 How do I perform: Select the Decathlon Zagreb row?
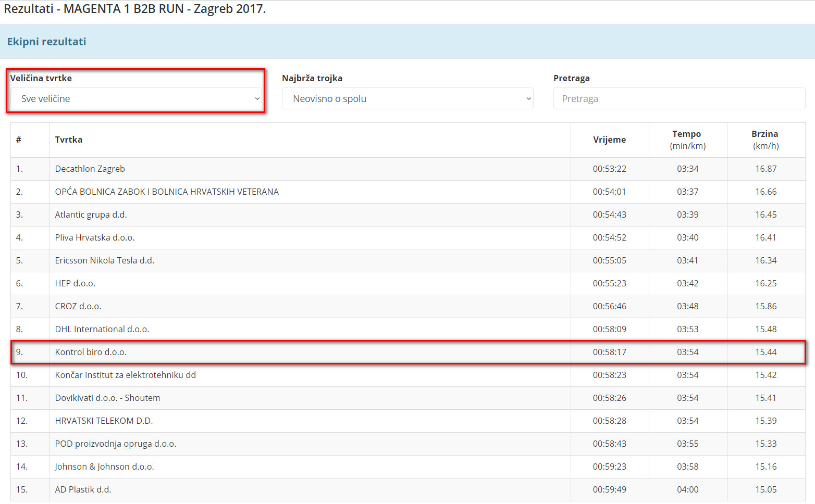(x=408, y=169)
